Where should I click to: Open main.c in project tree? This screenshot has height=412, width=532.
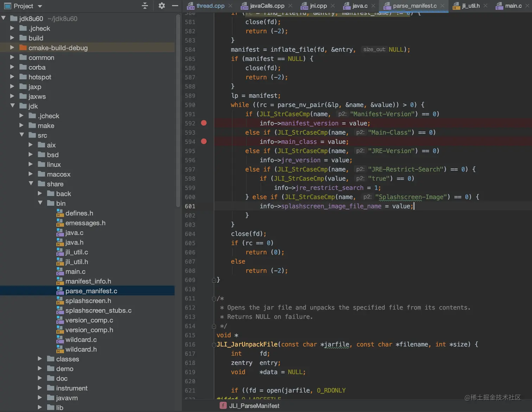coord(75,272)
